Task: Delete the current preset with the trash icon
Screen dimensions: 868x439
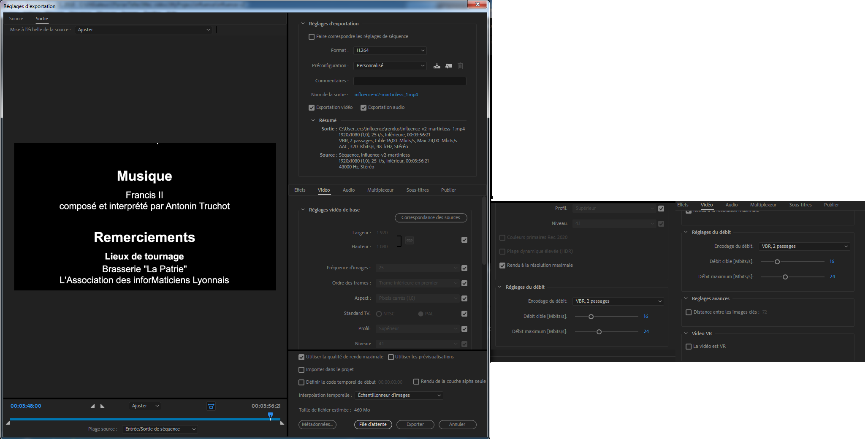Action: pyautogui.click(x=460, y=66)
